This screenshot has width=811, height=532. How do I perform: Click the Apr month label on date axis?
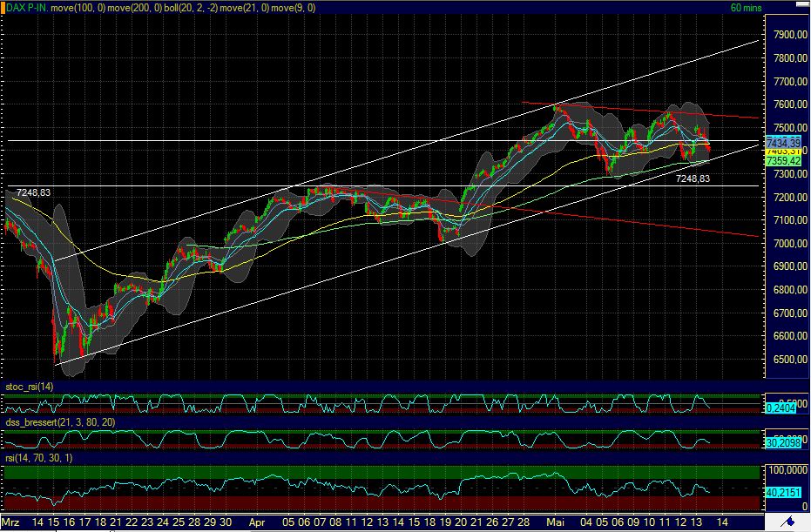(257, 522)
